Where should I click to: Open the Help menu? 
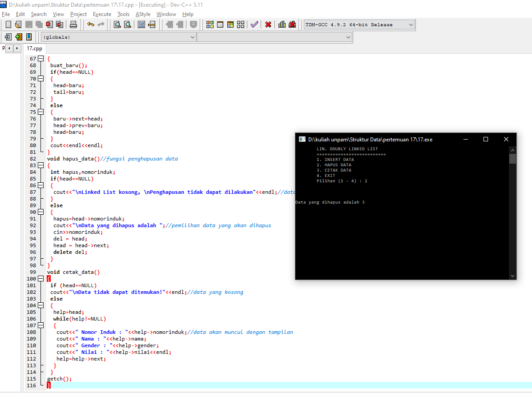(x=188, y=14)
